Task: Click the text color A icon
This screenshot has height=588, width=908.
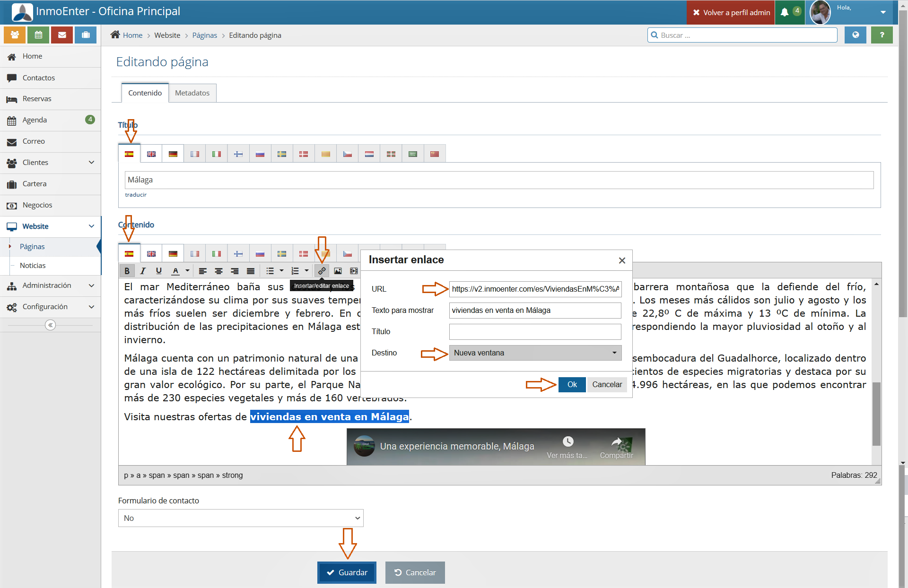Action: coord(175,271)
